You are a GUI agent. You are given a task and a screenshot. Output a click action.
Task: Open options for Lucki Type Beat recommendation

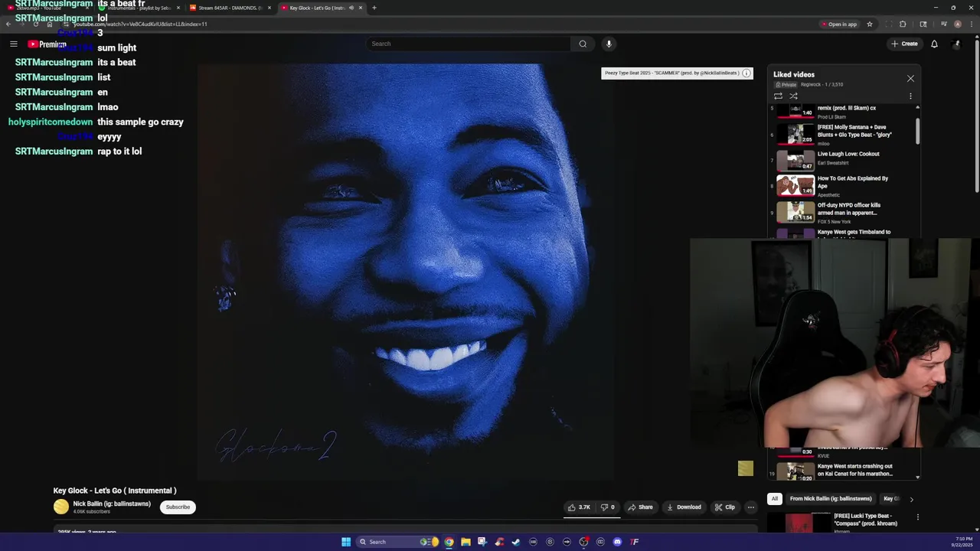[917, 517]
